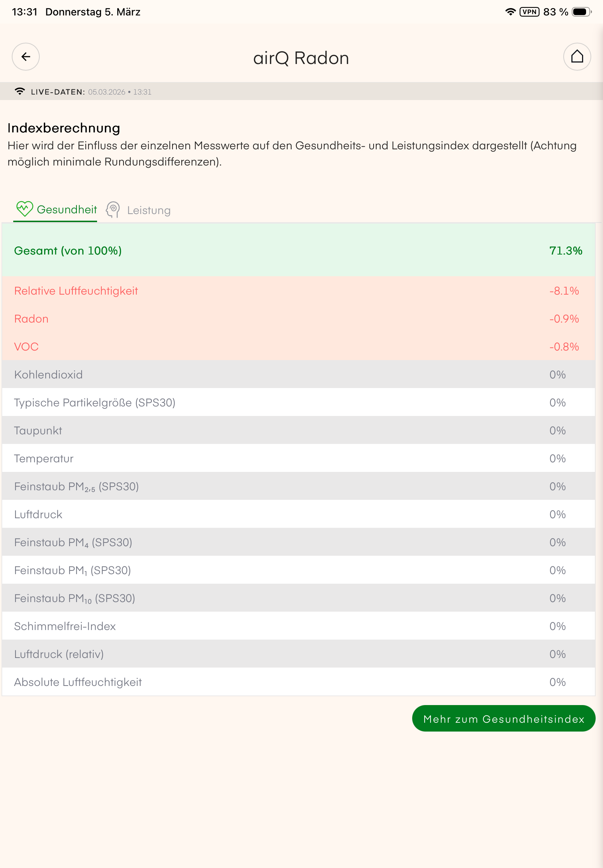Image resolution: width=603 pixels, height=868 pixels.
Task: Tap the LIVE-DATEN timestamp
Action: pyautogui.click(x=119, y=92)
